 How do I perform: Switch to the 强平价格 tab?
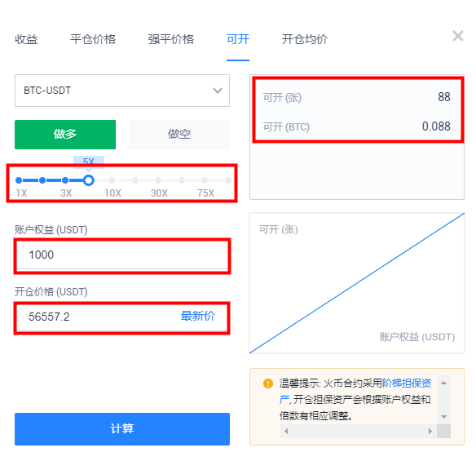pyautogui.click(x=171, y=39)
